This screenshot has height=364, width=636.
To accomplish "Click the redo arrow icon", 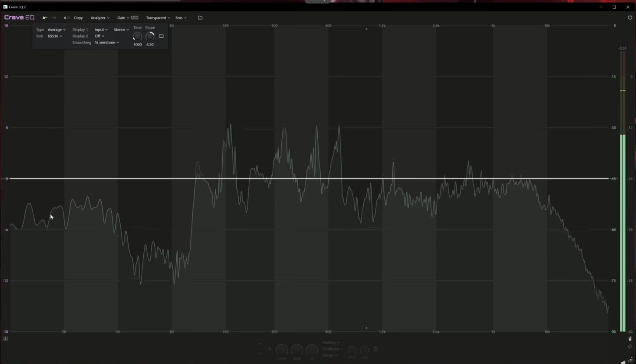I will coord(54,18).
